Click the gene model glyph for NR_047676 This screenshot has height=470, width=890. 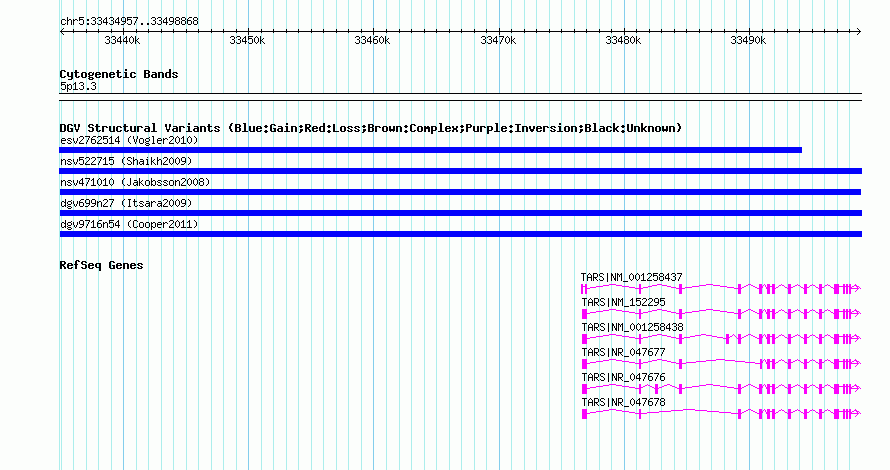tap(721, 389)
